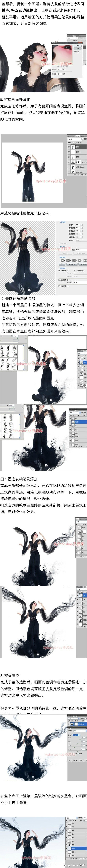Select Add to Selection mask icon in Liquify

(68, 260)
